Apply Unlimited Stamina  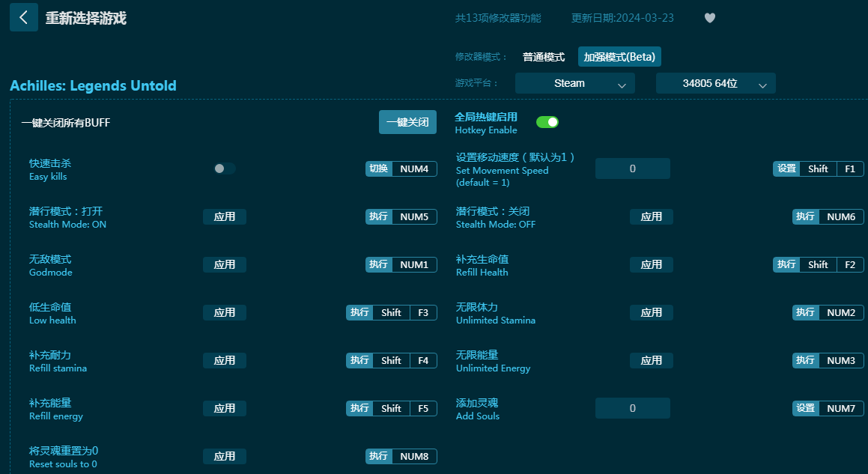tap(652, 312)
